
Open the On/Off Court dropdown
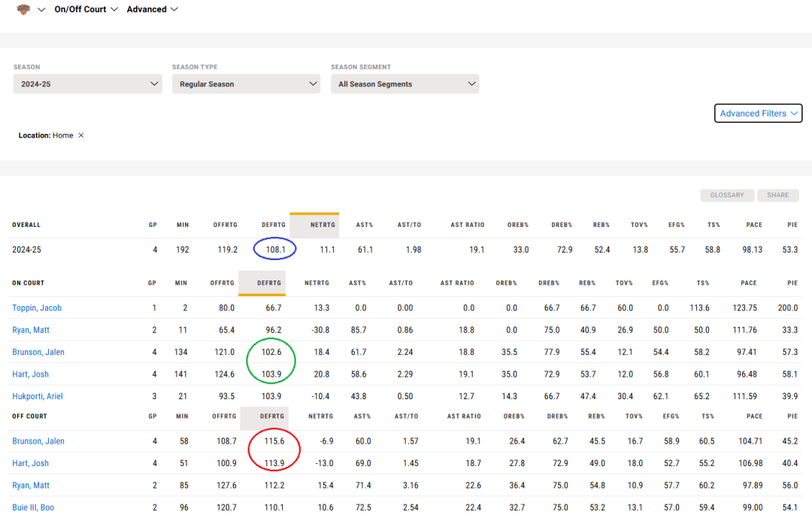point(86,9)
